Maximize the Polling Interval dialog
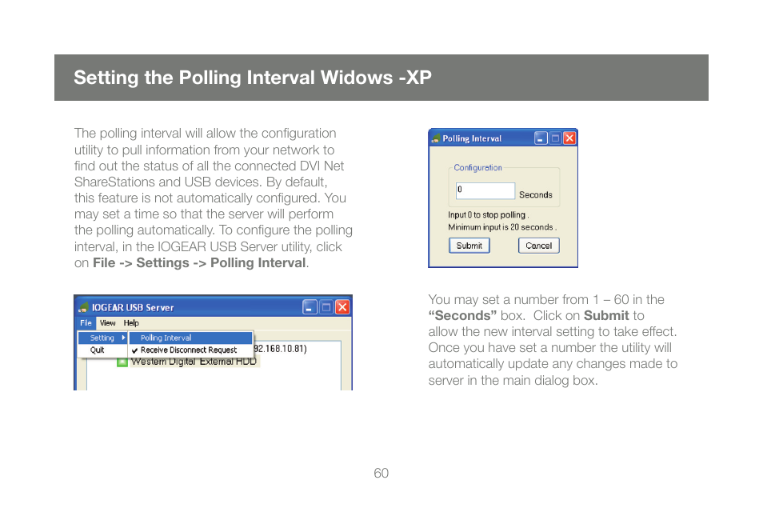The width and height of the screenshot is (763, 532). 555,138
